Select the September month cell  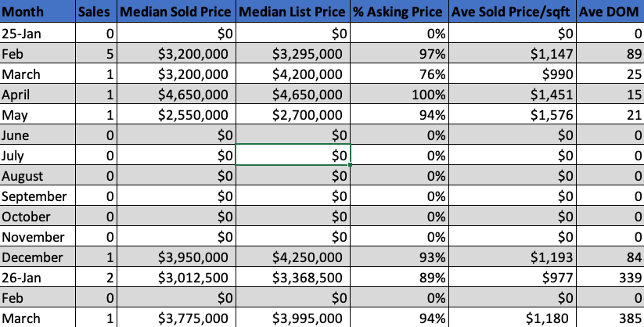[38, 196]
